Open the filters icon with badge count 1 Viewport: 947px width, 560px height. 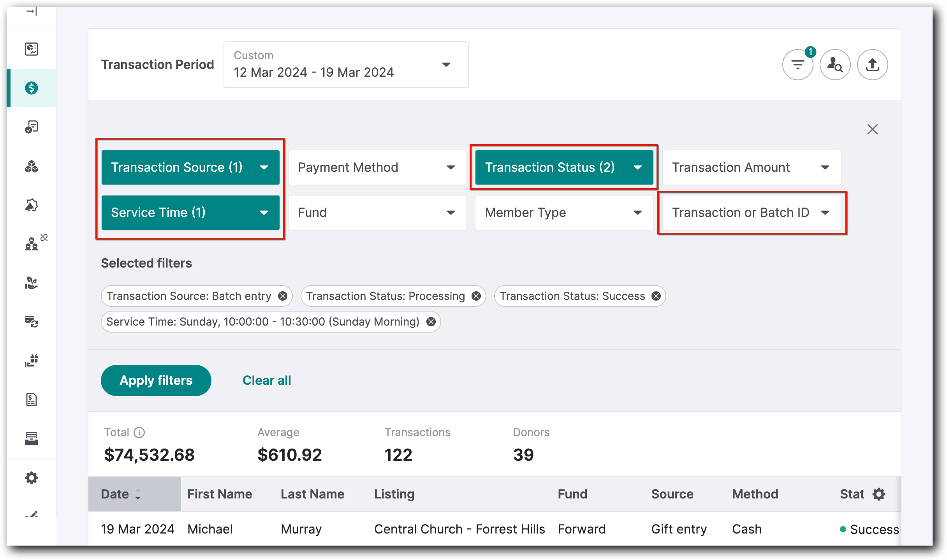797,65
